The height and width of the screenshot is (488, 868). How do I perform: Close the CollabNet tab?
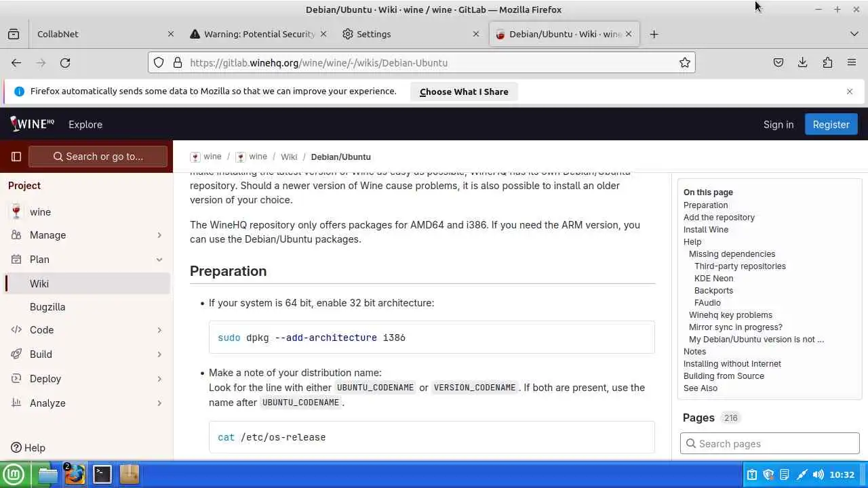171,34
